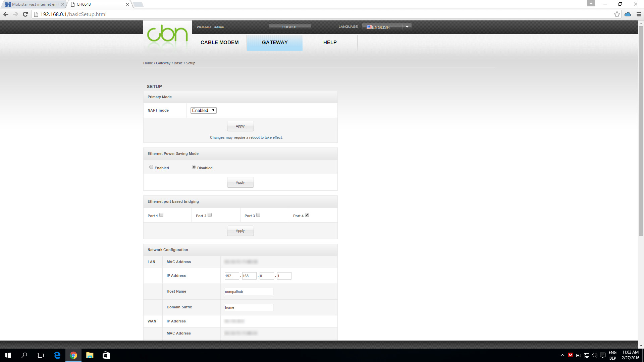Open the Windows Store taskbar icon
The image size is (644, 362).
pyautogui.click(x=106, y=355)
